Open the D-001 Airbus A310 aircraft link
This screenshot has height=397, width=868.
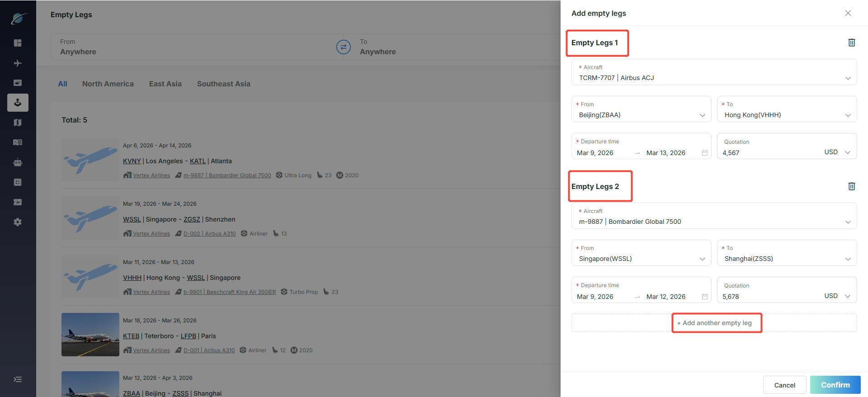point(209,350)
